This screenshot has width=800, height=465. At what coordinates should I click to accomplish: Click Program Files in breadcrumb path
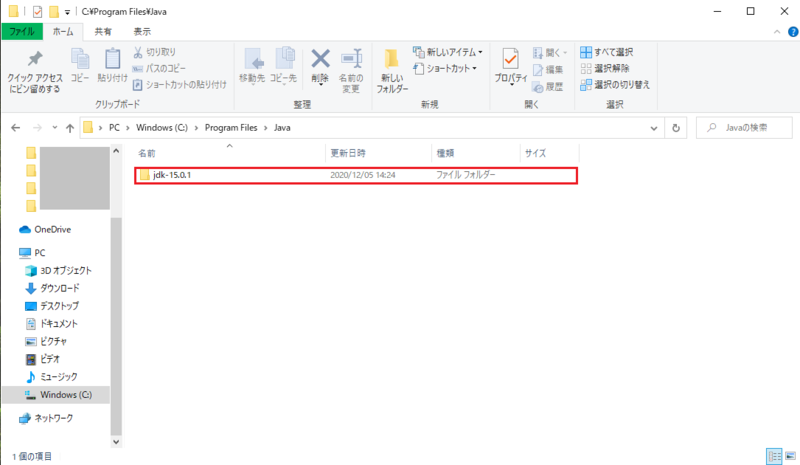[231, 128]
